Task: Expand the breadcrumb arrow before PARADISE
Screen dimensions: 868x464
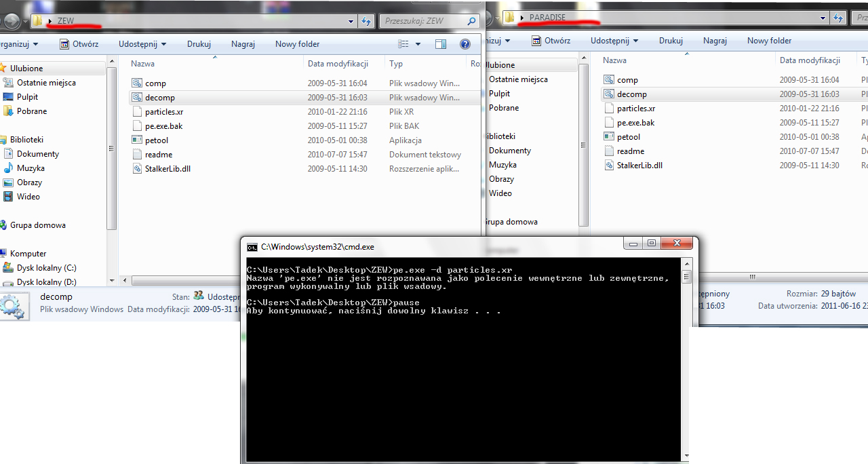Action: (x=521, y=17)
